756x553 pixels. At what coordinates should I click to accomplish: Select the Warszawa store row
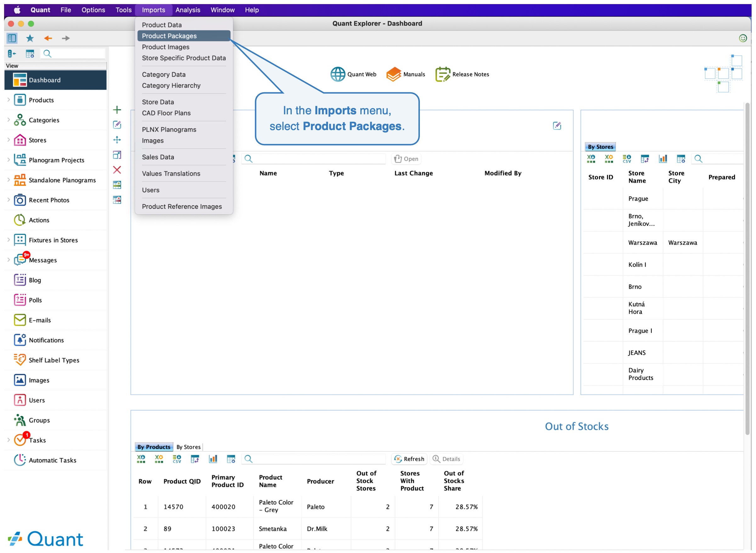(663, 242)
